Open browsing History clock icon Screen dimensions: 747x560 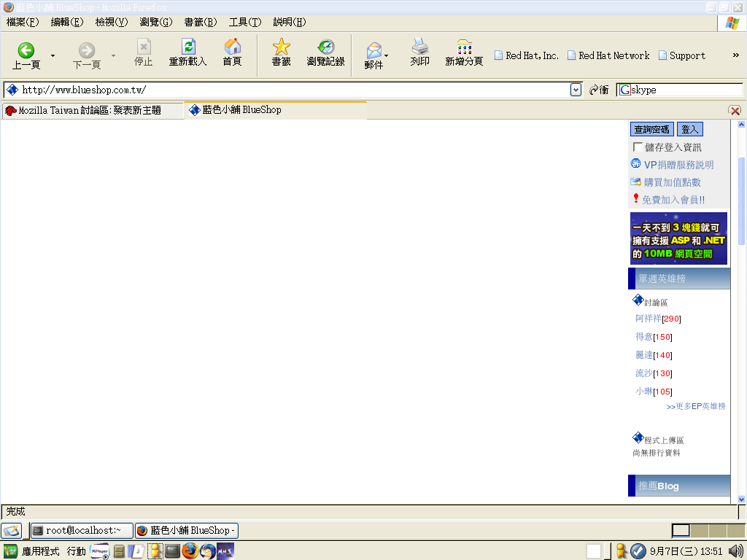pyautogui.click(x=325, y=47)
